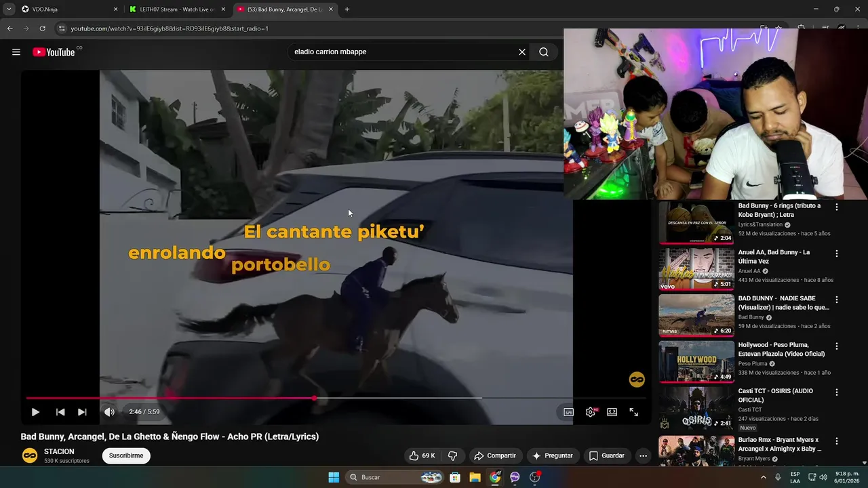Clear the search box with the X

click(522, 52)
